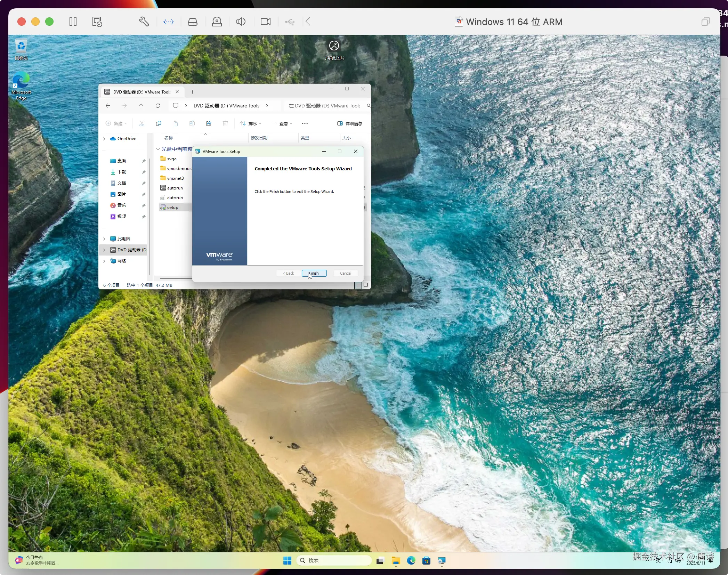Click the Windows Start button
Screen dimensions: 728x575
(x=287, y=560)
